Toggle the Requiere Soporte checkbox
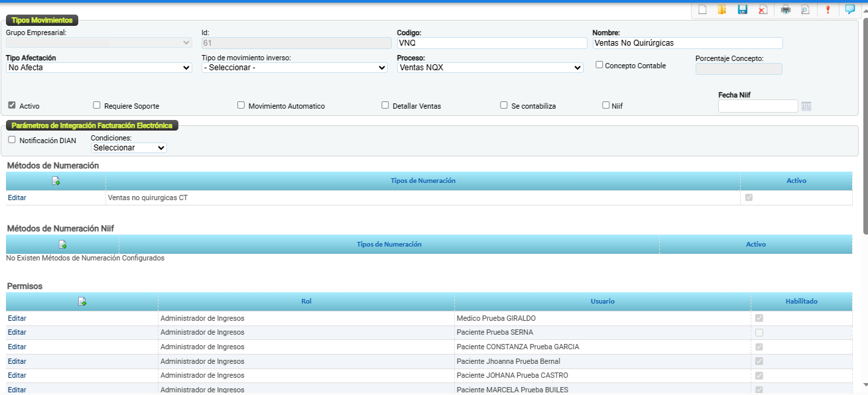 [x=97, y=105]
